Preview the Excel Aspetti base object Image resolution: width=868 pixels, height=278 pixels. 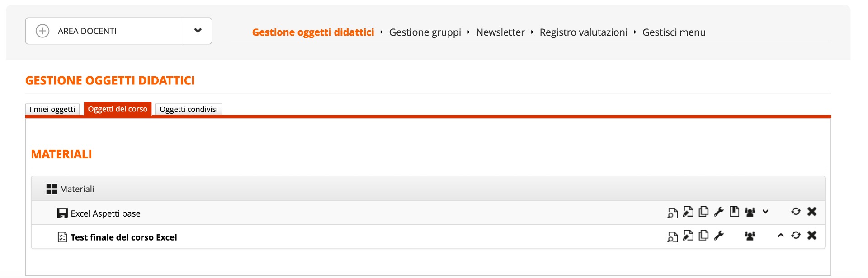[x=672, y=212]
